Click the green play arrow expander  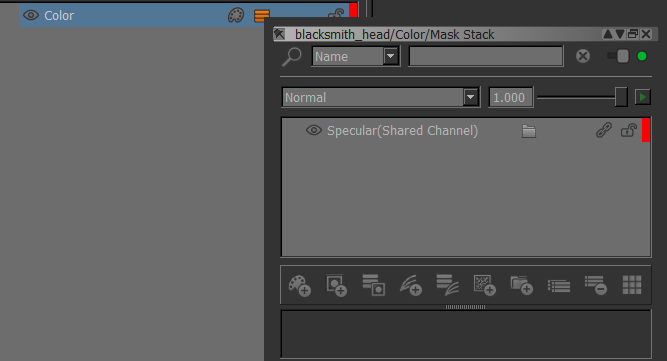pyautogui.click(x=642, y=97)
